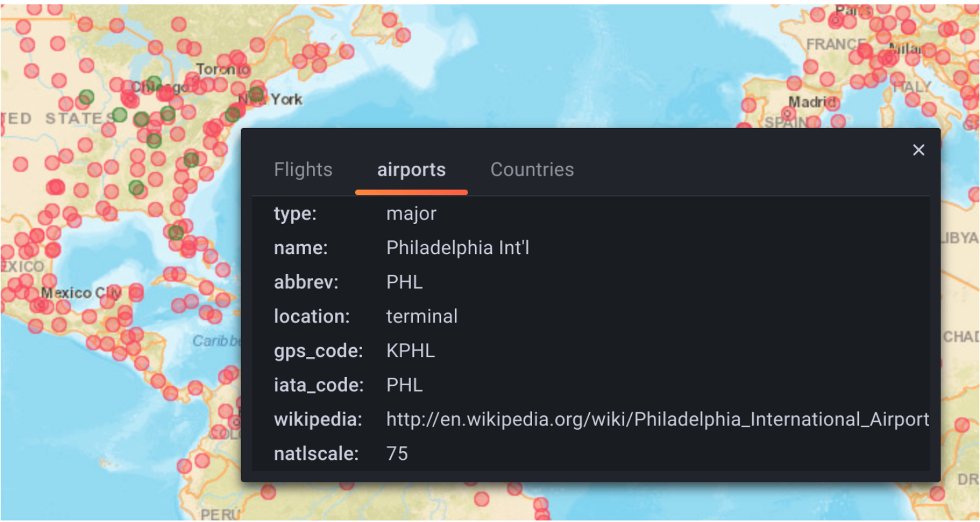
Task: Close the airport details popup
Action: [x=919, y=150]
